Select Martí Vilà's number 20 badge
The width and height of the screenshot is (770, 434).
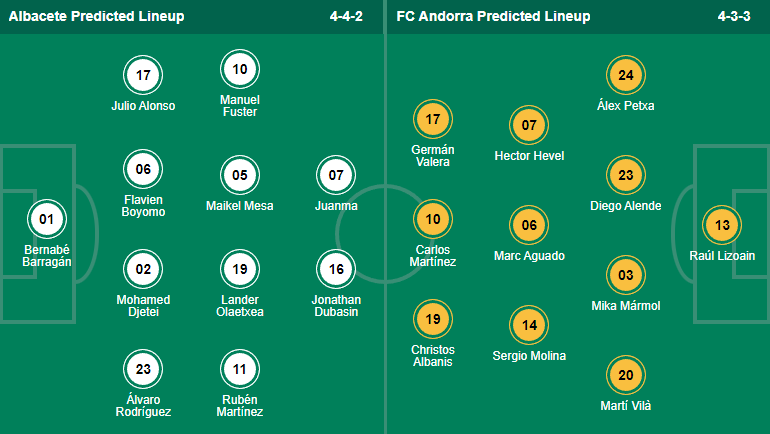[x=626, y=375]
